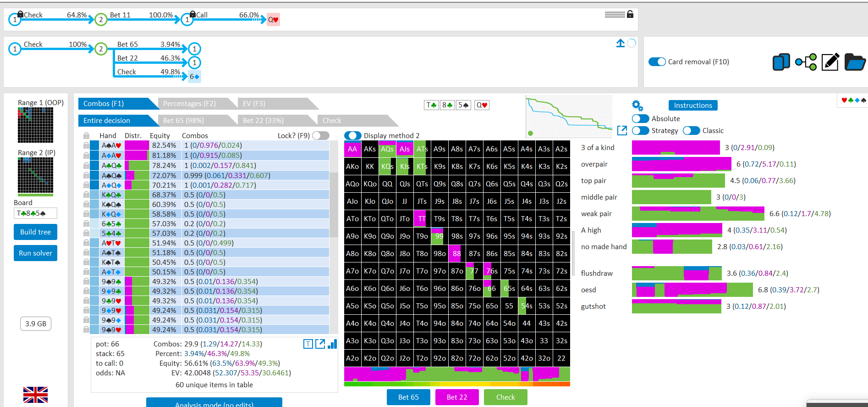Click the Board input field
Screen dimensions: 868x407
tap(35, 213)
